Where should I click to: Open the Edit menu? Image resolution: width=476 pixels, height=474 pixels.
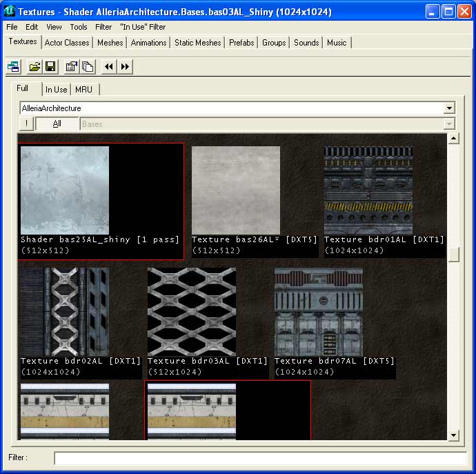32,27
